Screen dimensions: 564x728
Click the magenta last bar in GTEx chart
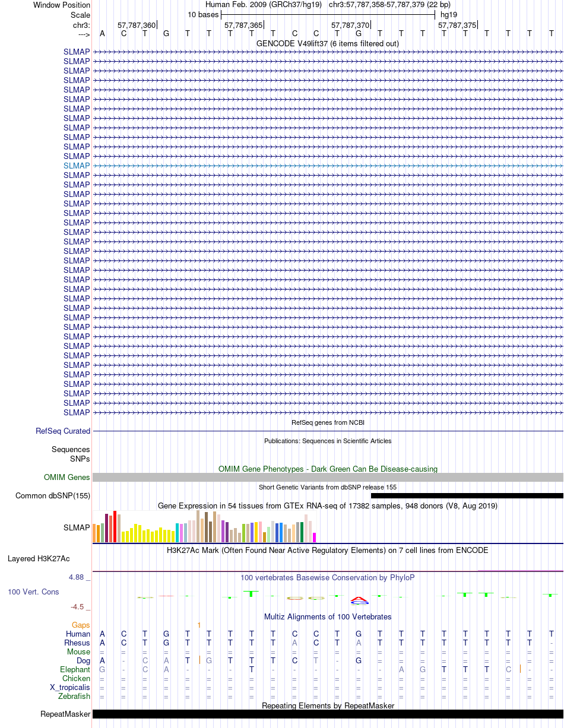pyautogui.click(x=315, y=538)
